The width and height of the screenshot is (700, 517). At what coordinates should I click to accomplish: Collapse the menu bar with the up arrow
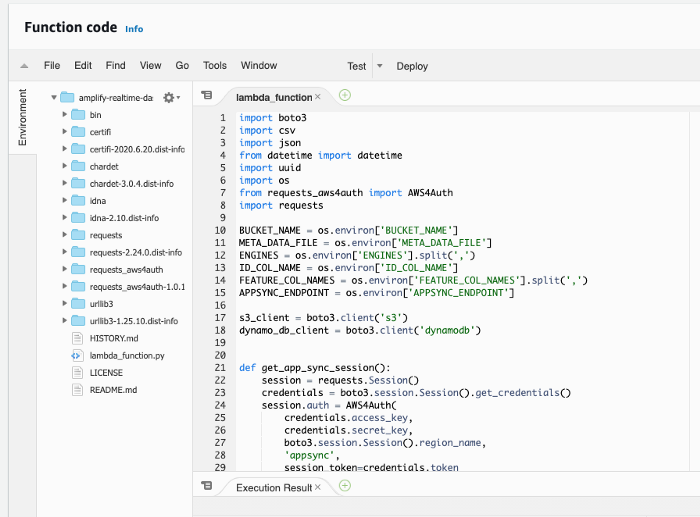tap(24, 66)
